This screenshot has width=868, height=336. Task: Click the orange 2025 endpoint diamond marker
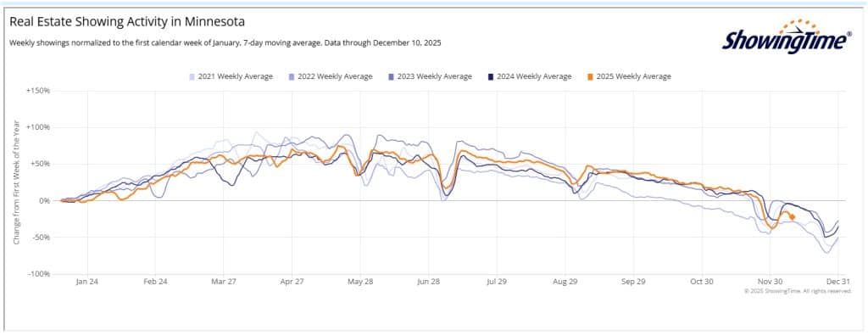pyautogui.click(x=793, y=217)
